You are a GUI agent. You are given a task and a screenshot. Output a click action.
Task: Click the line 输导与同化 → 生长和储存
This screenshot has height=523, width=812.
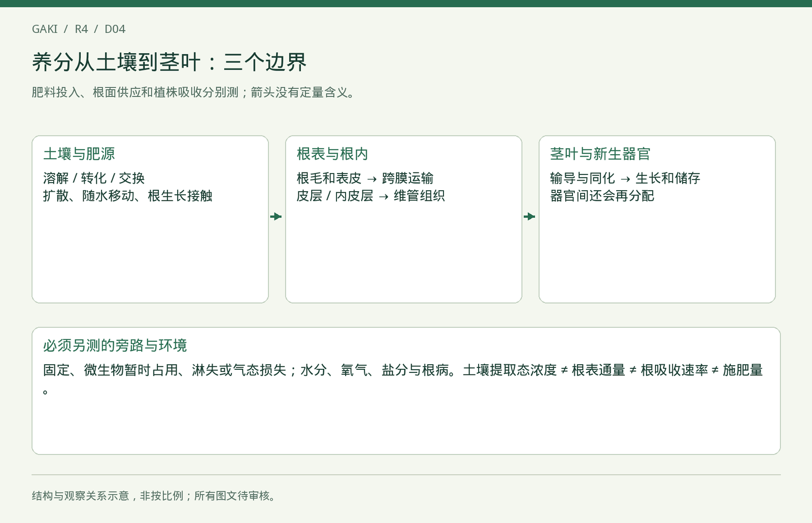click(x=625, y=178)
